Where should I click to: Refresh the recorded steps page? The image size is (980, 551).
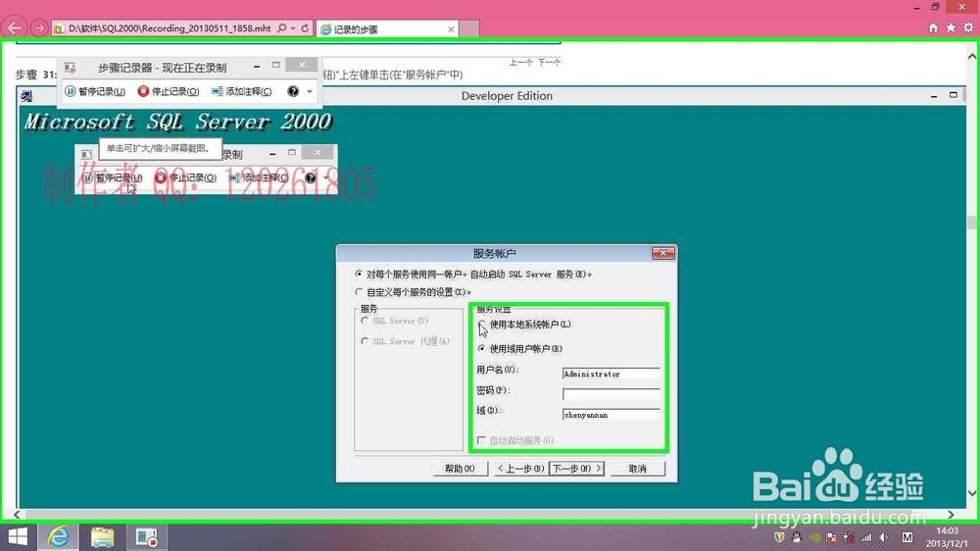click(305, 28)
